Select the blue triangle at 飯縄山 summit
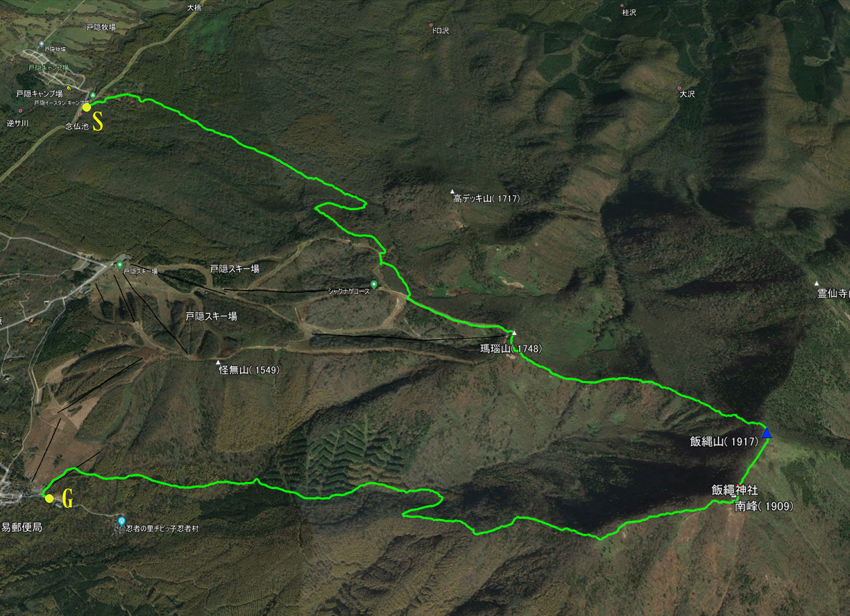Screen dimensions: 850x616 766,434
